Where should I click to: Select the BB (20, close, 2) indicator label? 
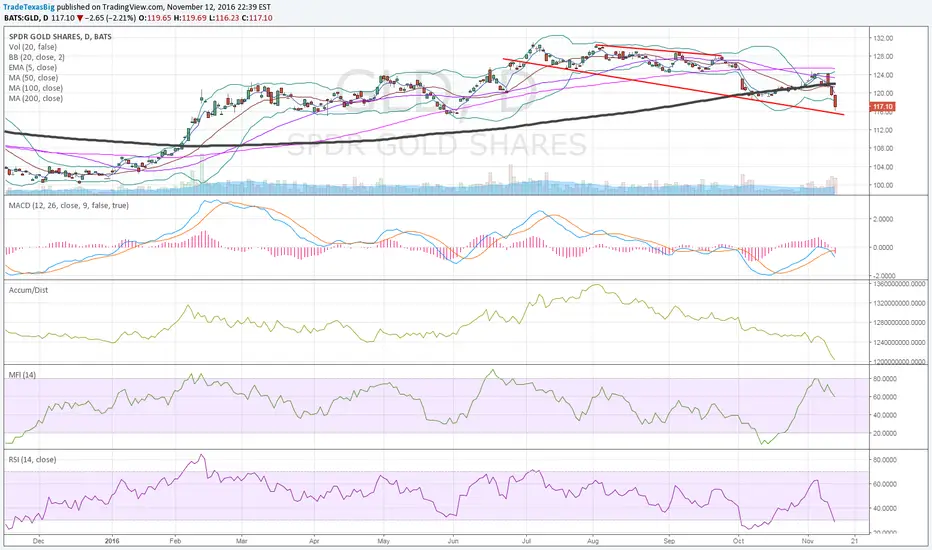point(37,57)
